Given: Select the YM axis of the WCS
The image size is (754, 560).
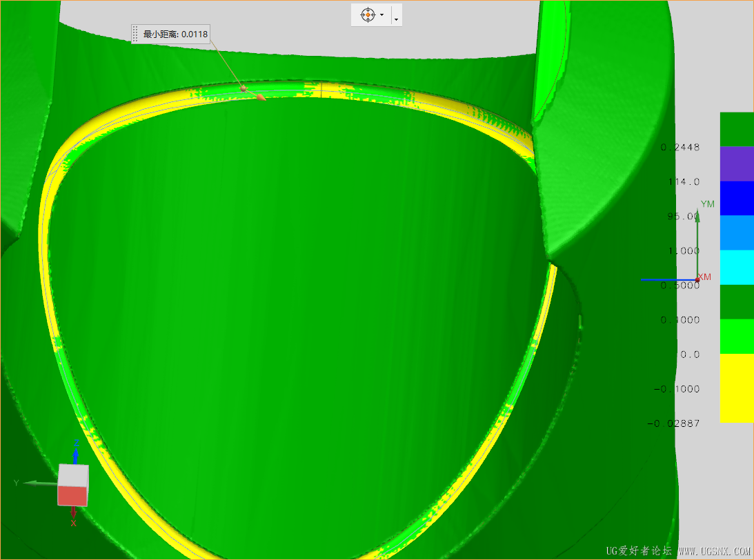Looking at the screenshot, I should coord(698,243).
